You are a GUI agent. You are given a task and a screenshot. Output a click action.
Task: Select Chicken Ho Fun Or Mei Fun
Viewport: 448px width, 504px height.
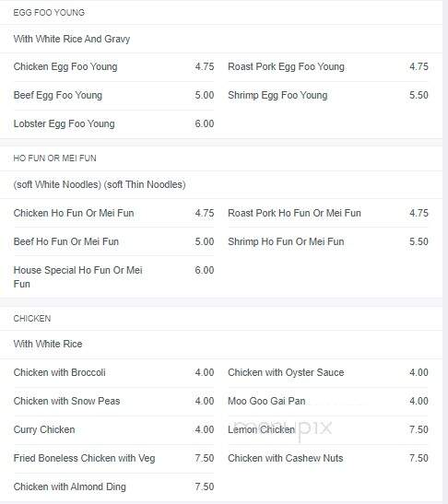(x=74, y=213)
